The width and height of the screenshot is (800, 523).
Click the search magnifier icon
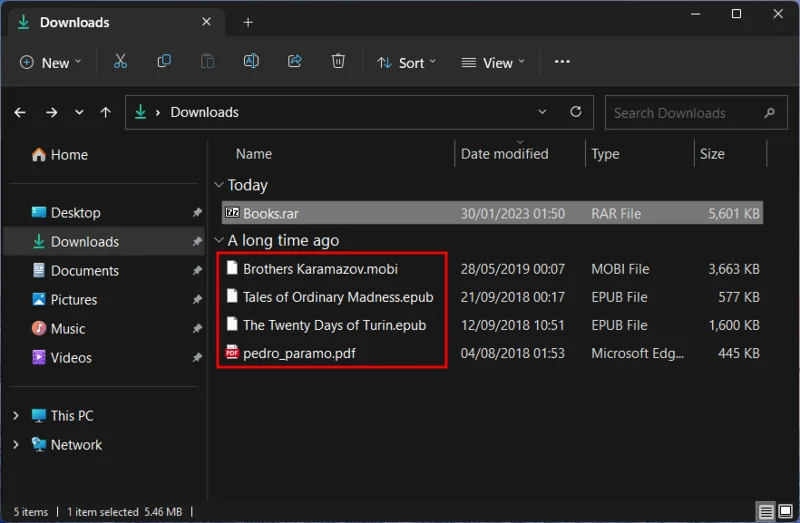pyautogui.click(x=769, y=113)
